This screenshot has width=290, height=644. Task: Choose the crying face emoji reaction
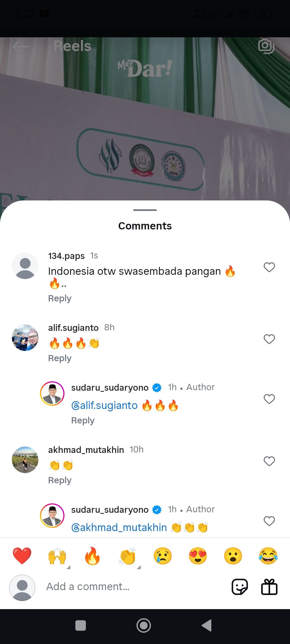(163, 556)
